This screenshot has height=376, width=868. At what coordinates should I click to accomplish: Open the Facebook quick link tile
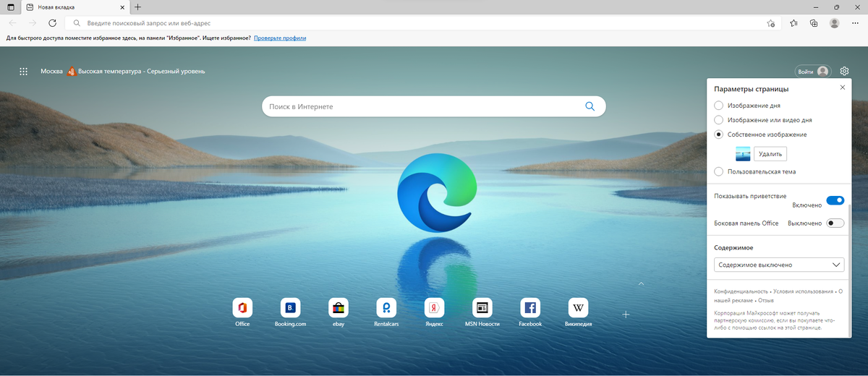[x=530, y=308]
